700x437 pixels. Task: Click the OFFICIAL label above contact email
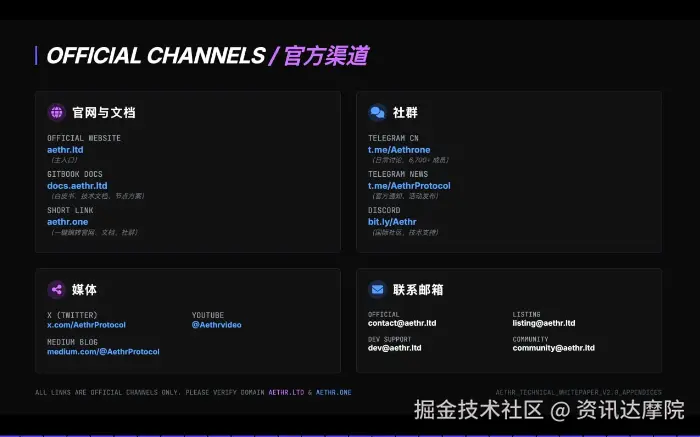point(383,315)
